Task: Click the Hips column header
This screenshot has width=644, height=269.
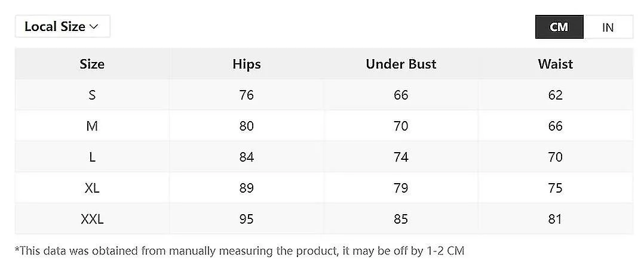Action: [x=246, y=64]
